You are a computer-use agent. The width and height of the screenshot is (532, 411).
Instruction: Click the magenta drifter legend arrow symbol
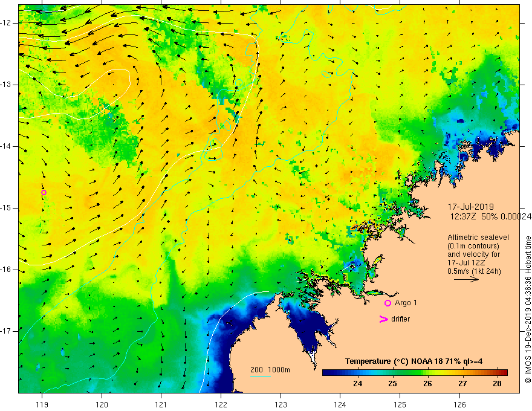point(384,319)
